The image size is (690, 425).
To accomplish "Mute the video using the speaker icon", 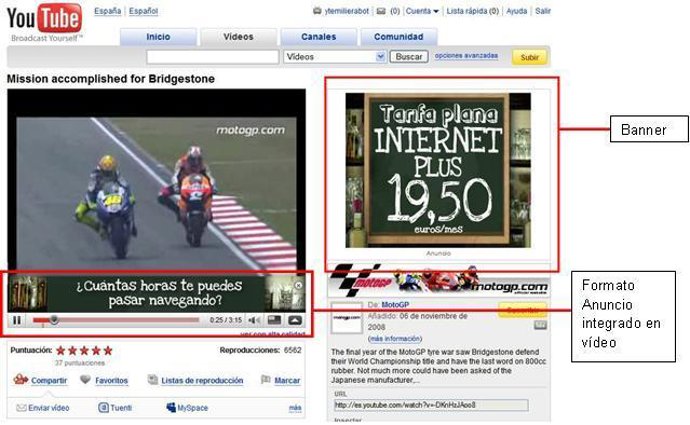I will 254,320.
